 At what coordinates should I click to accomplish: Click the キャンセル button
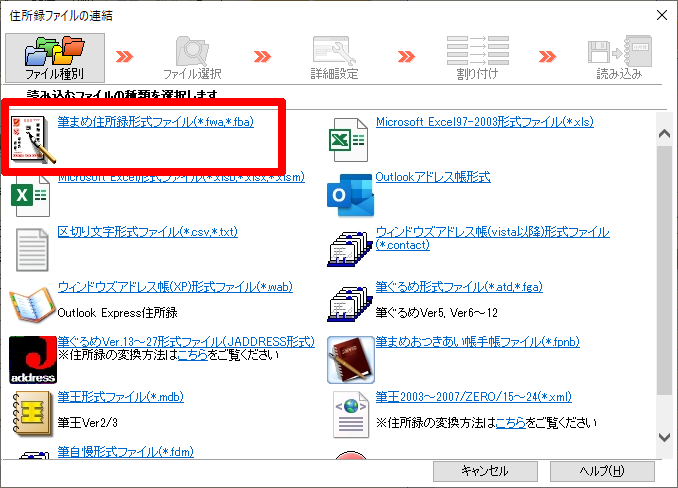tap(485, 471)
